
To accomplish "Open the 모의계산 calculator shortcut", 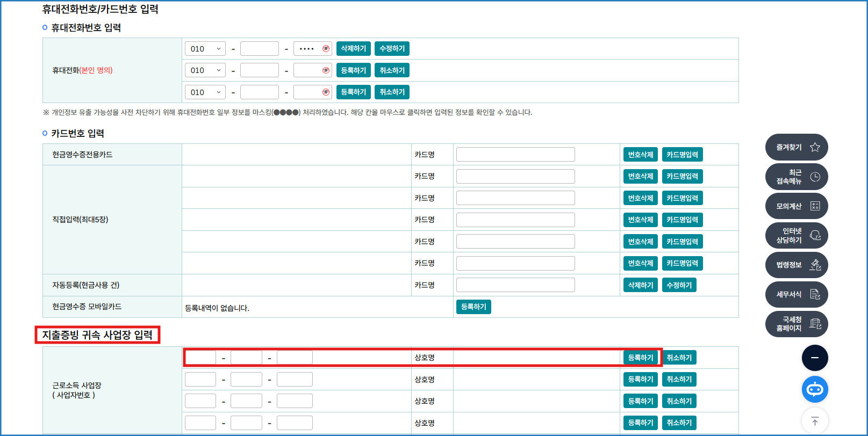I will [797, 206].
